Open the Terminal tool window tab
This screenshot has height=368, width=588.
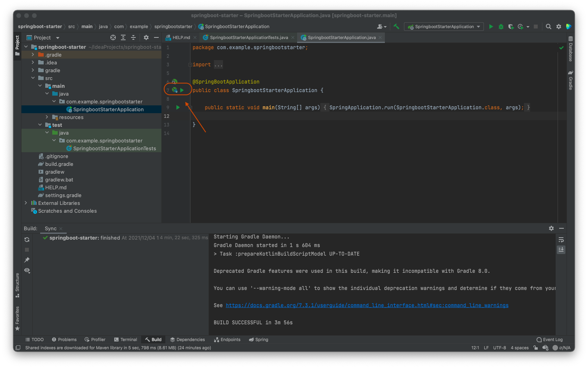coord(126,340)
